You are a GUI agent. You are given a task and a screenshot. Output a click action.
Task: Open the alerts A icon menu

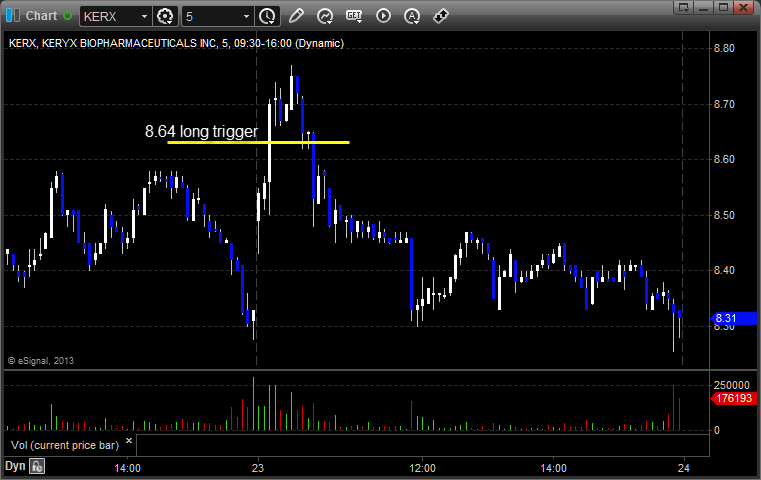412,16
